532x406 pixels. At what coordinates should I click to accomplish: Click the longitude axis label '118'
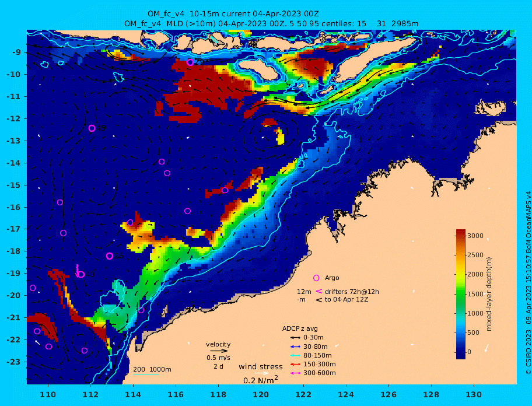pyautogui.click(x=219, y=394)
